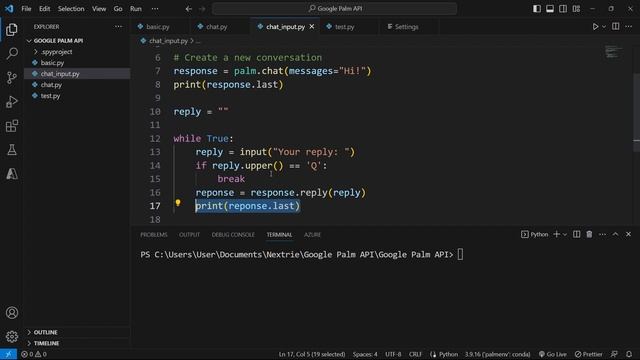
Task: Open the Manage gear menu
Action: click(x=12, y=337)
